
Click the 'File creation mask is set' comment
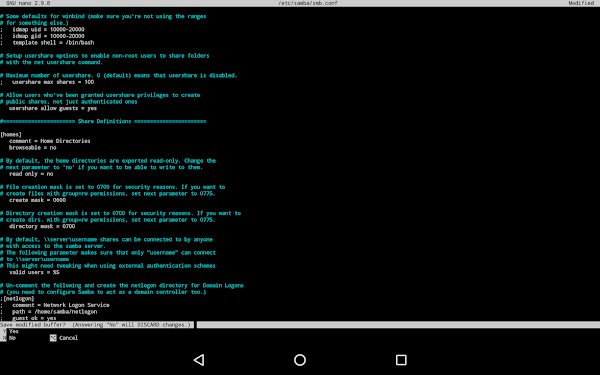[x=113, y=187]
